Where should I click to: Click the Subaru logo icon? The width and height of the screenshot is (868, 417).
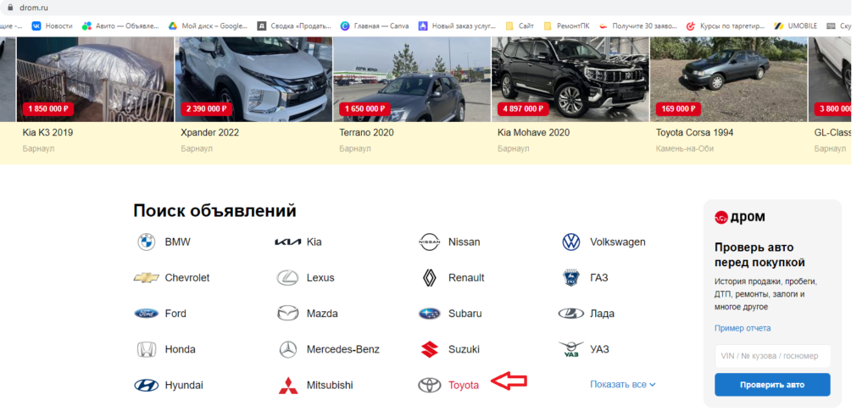click(x=430, y=314)
